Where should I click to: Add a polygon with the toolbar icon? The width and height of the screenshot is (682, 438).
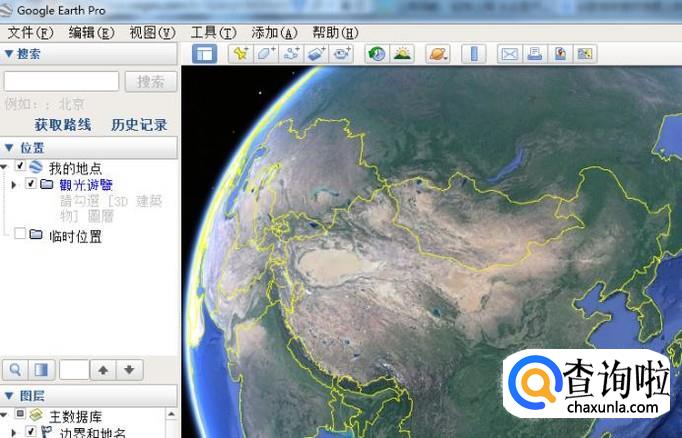pos(266,54)
